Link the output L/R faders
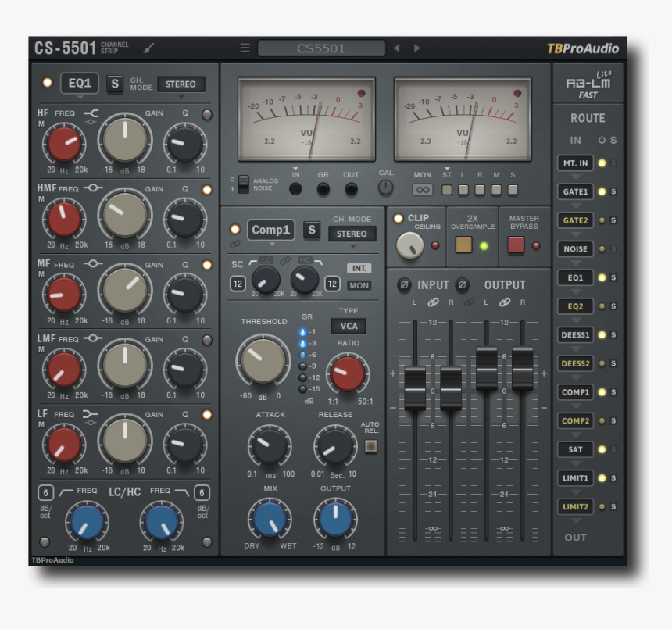The width and height of the screenshot is (672, 629). pos(505,302)
